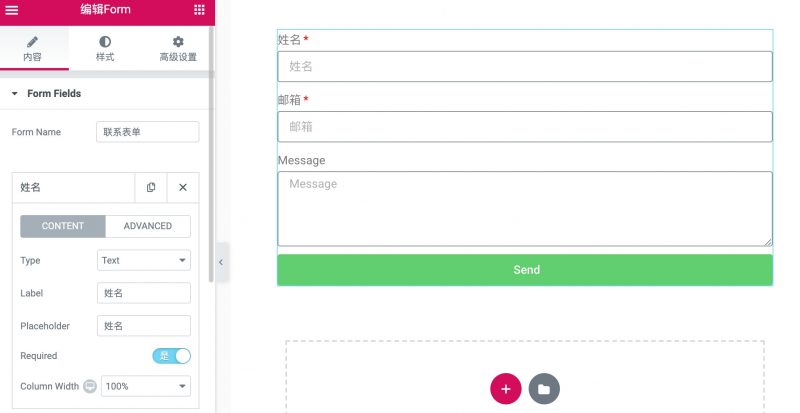800x413 pixels.
Task: Switch to the 样式 style tab
Action: 105,49
